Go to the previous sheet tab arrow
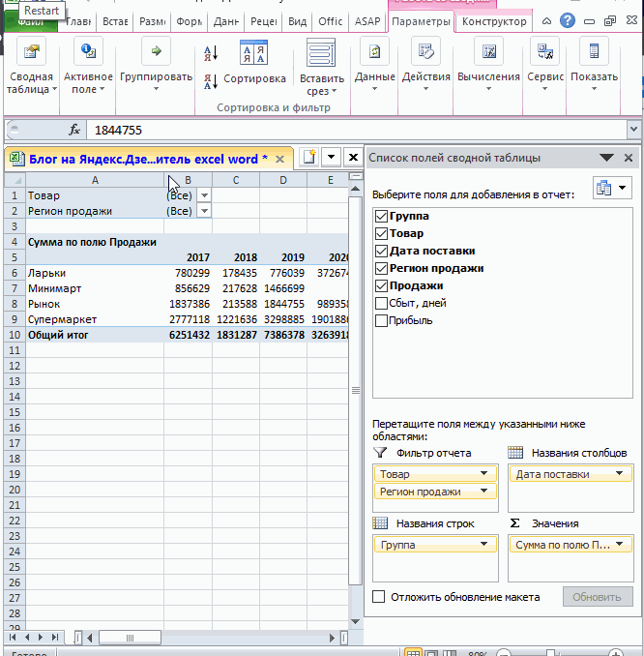Screen dimensions: 644x656 point(27,638)
